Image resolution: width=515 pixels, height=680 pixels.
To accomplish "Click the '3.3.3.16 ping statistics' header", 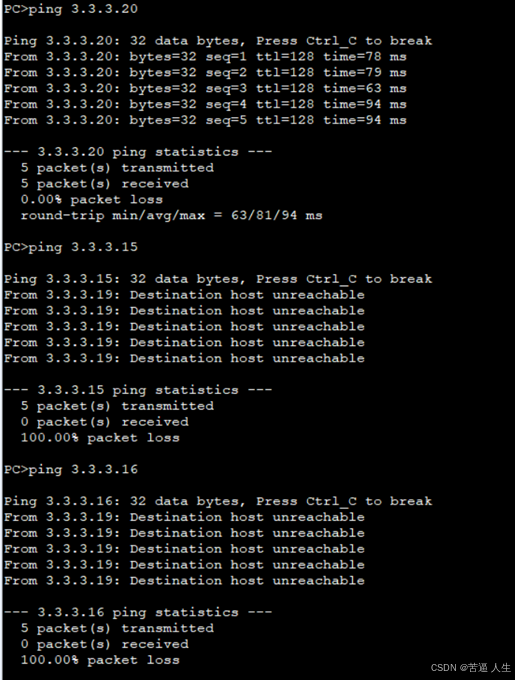I will (x=138, y=612).
